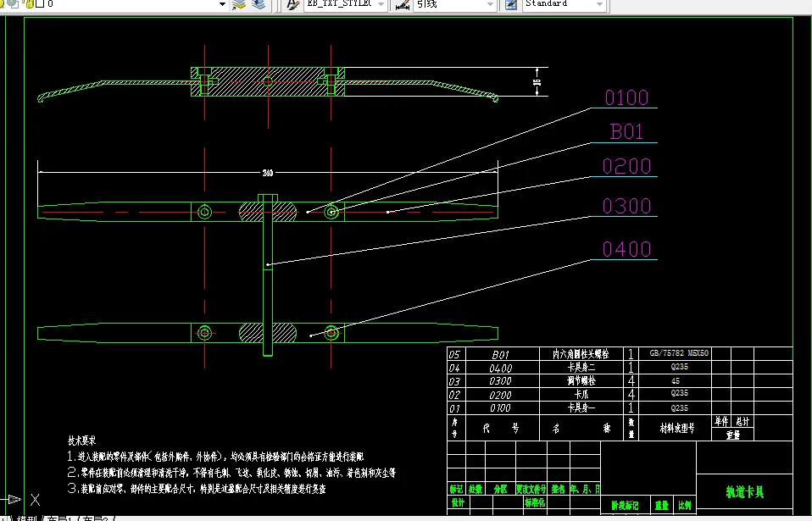This screenshot has height=521, width=812.
Task: Switch to the 布局1 layout tab
Action: point(58,518)
